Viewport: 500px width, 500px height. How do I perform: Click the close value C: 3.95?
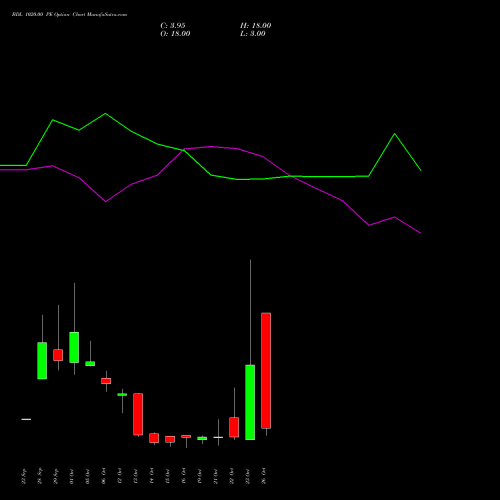pos(173,26)
